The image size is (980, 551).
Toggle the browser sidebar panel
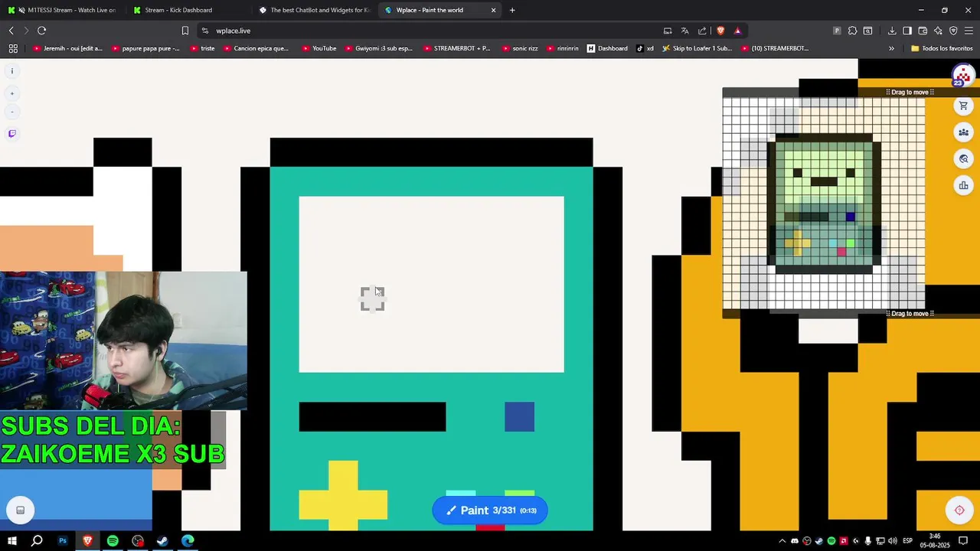tap(907, 31)
